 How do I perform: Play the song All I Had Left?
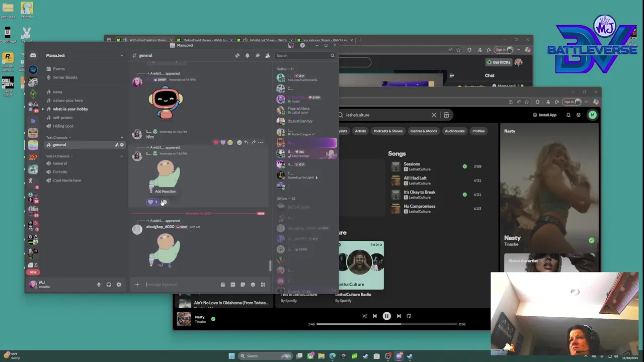click(437, 180)
